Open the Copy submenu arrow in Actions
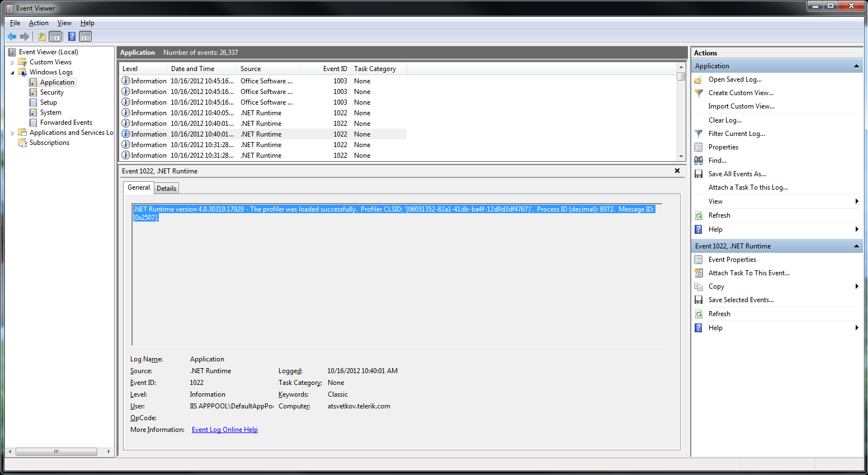The width and height of the screenshot is (868, 475). click(x=857, y=286)
